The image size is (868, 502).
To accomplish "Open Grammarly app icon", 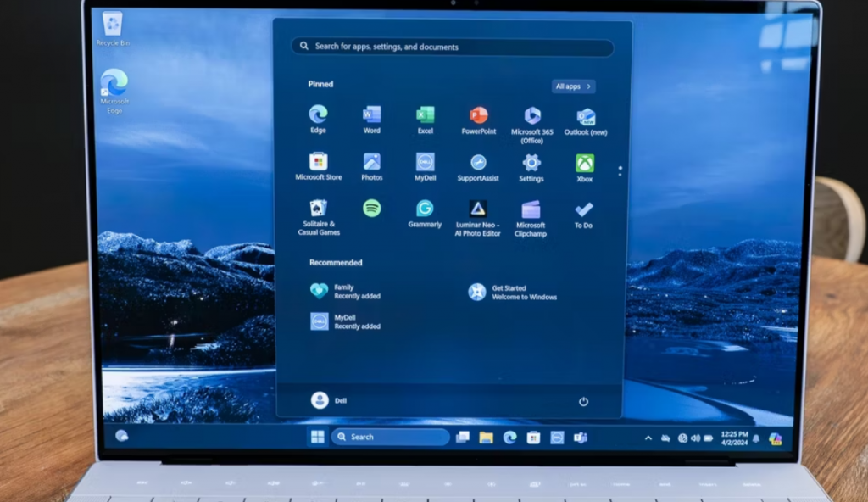I will [x=425, y=209].
